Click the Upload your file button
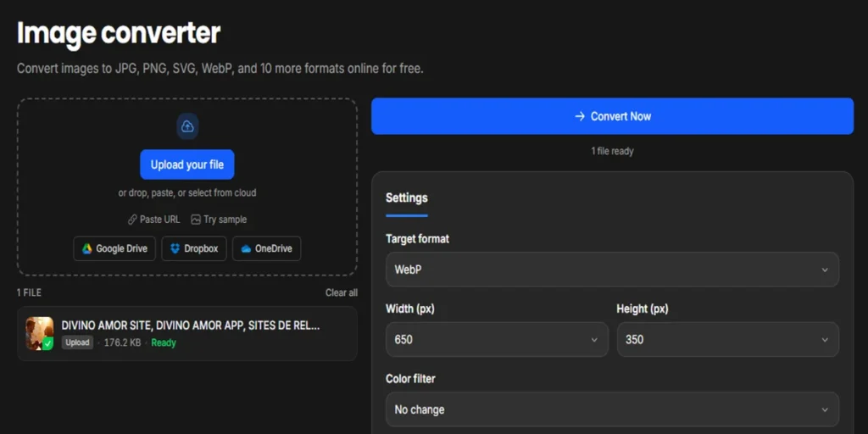The image size is (868, 434). tap(187, 164)
